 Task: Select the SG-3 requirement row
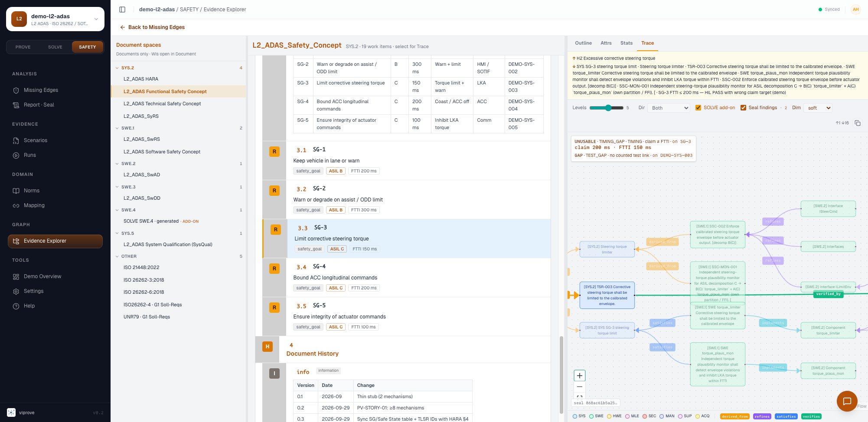[406, 239]
